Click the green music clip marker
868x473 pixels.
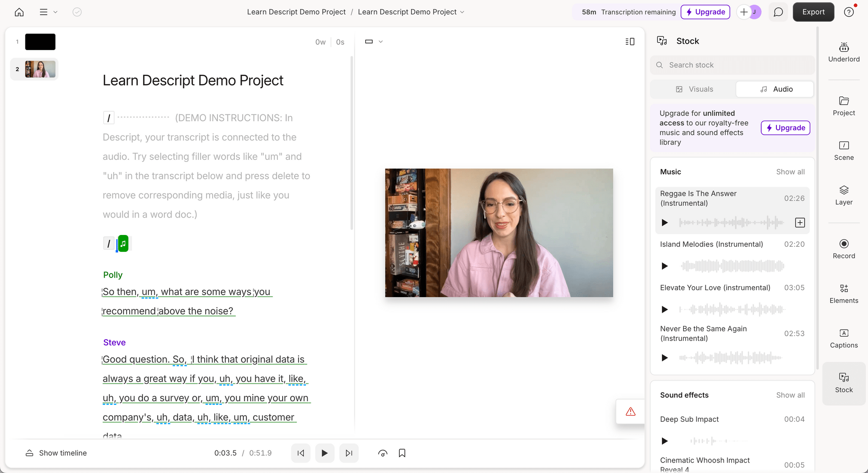click(x=123, y=244)
